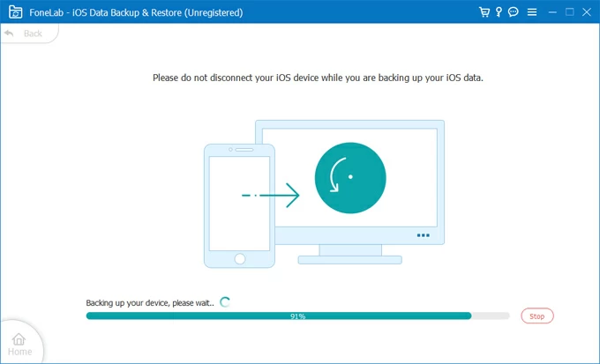This screenshot has width=600, height=364.
Task: Click the phone's home button graphic
Action: (x=237, y=259)
